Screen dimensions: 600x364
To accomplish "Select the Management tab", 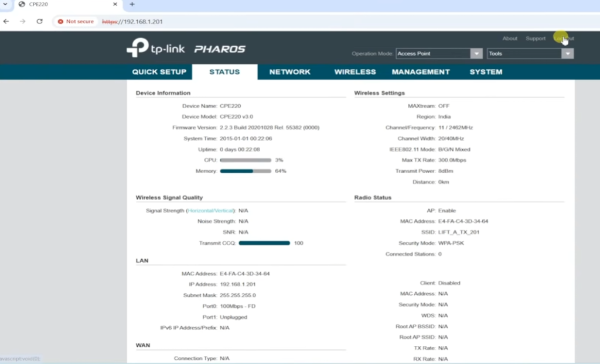I will click(421, 72).
